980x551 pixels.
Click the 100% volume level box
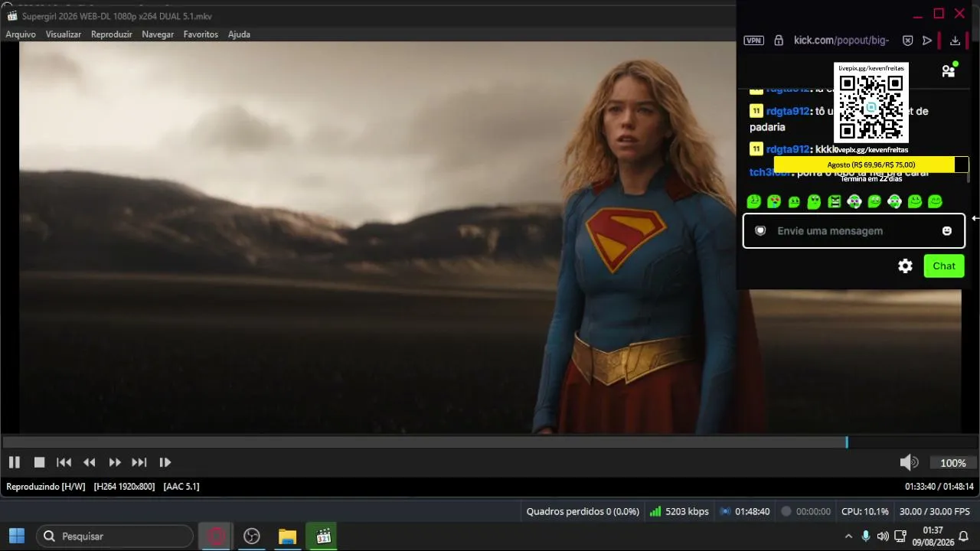click(x=953, y=463)
